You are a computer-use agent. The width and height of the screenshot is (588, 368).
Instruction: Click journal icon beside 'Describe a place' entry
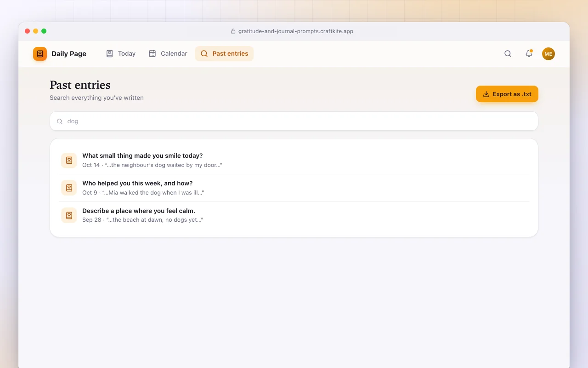(x=69, y=215)
